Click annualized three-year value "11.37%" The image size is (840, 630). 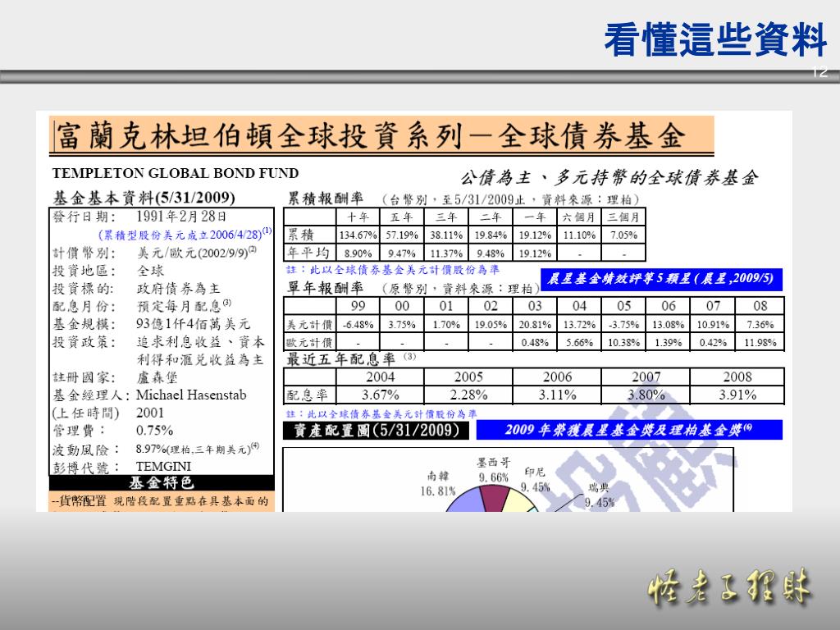point(445,253)
